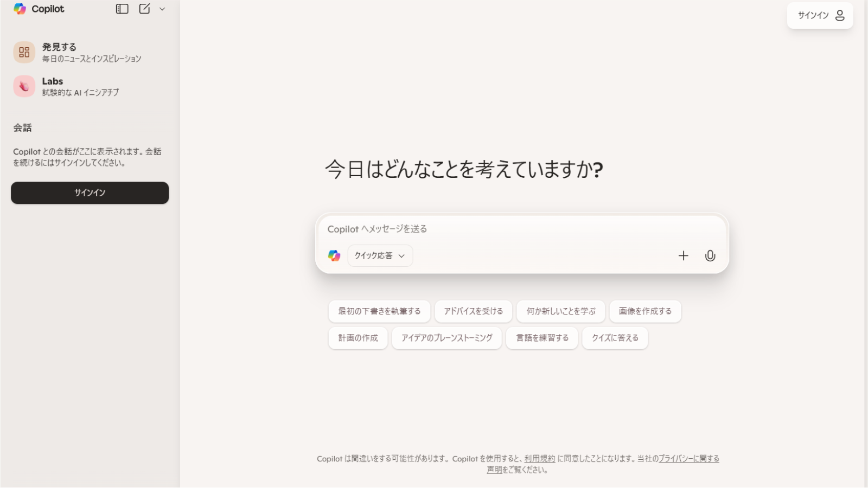Click the user profile icon top right
Image resolution: width=868 pixels, height=488 pixels.
[840, 15]
